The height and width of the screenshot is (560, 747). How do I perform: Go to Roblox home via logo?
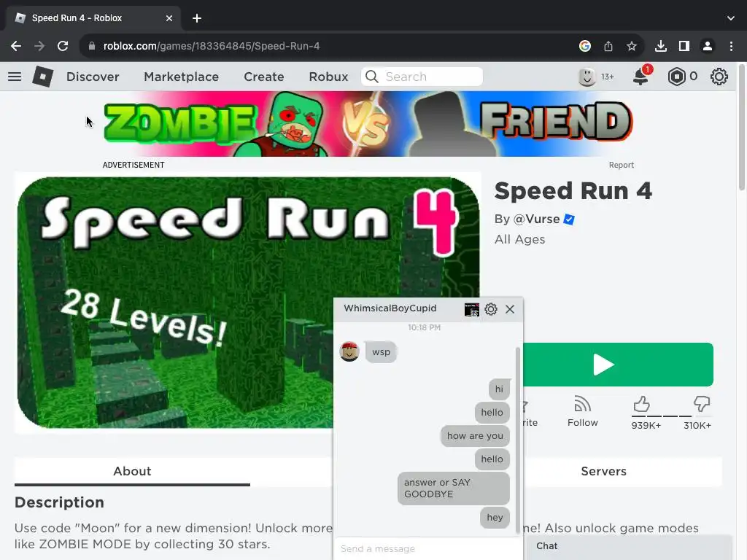click(x=42, y=77)
